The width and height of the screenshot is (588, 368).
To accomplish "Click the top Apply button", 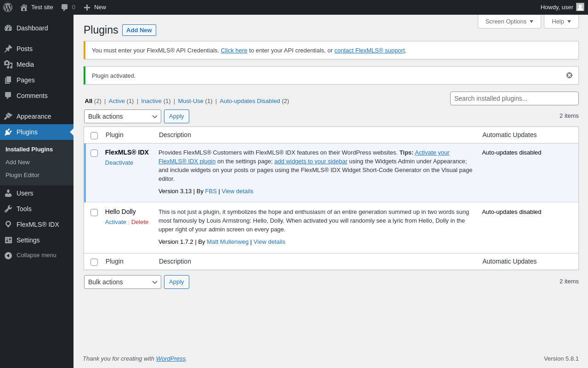I will pos(176,116).
